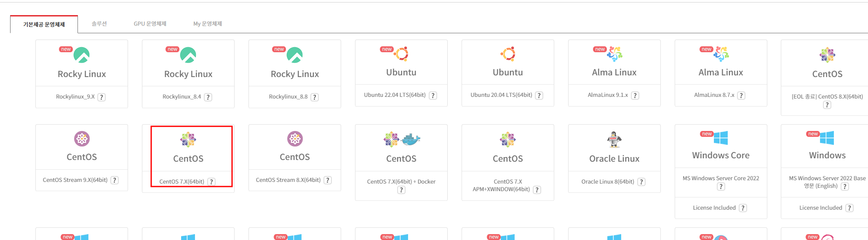
Task: Open the GPU 운영체제 tab
Action: tap(150, 24)
